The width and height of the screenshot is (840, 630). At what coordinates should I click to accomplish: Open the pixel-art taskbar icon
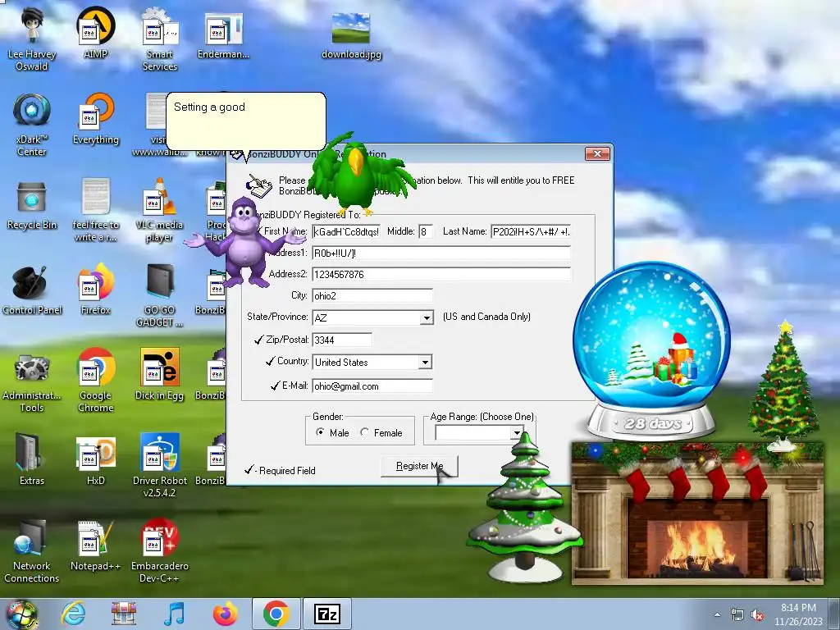click(124, 614)
